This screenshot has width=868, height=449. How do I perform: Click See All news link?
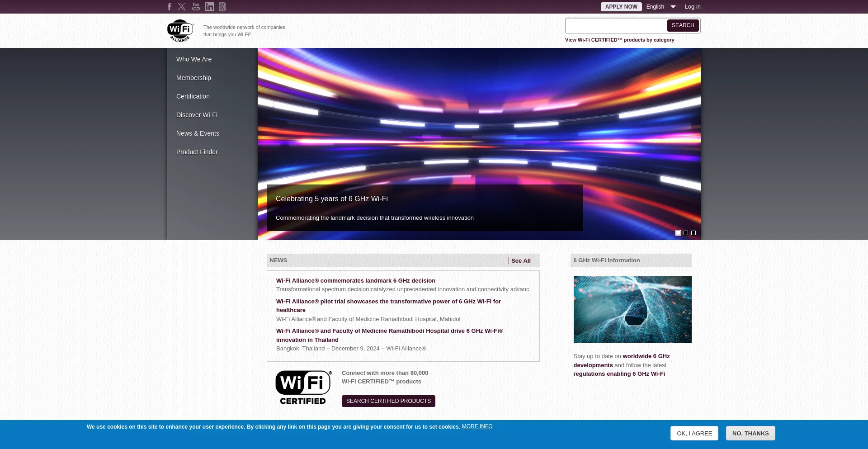(521, 261)
